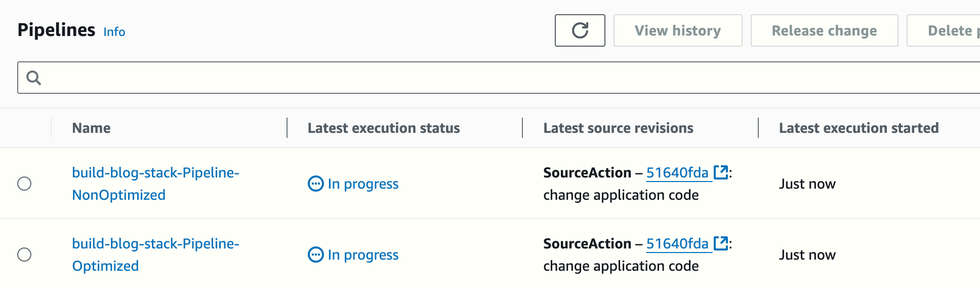980x287 pixels.
Task: Focus the pipelines search input field
Action: click(x=506, y=78)
